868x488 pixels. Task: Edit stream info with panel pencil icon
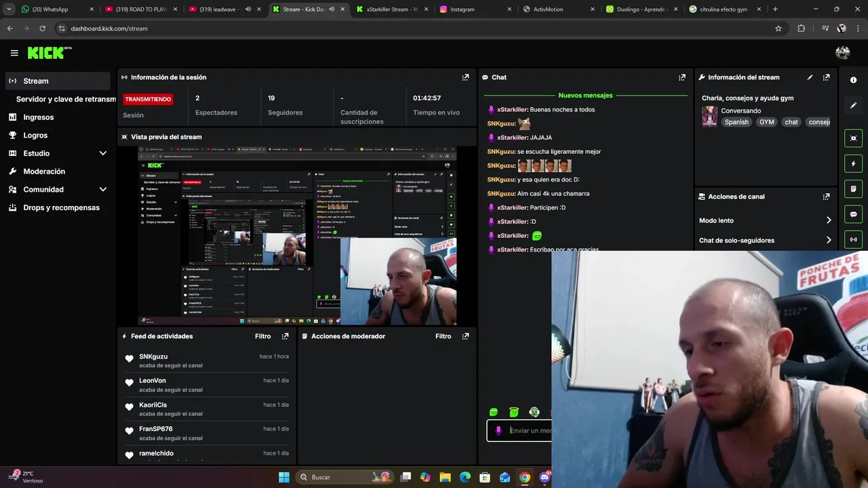[810, 77]
